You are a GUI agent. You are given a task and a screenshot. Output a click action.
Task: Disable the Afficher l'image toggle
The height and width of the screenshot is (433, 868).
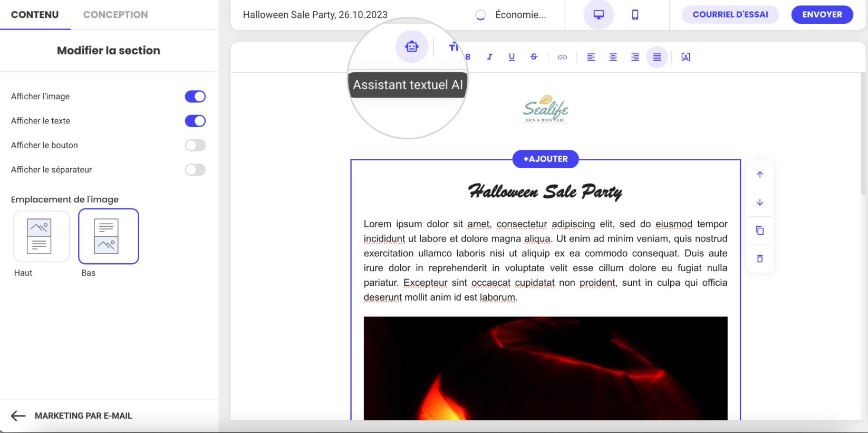click(x=195, y=97)
